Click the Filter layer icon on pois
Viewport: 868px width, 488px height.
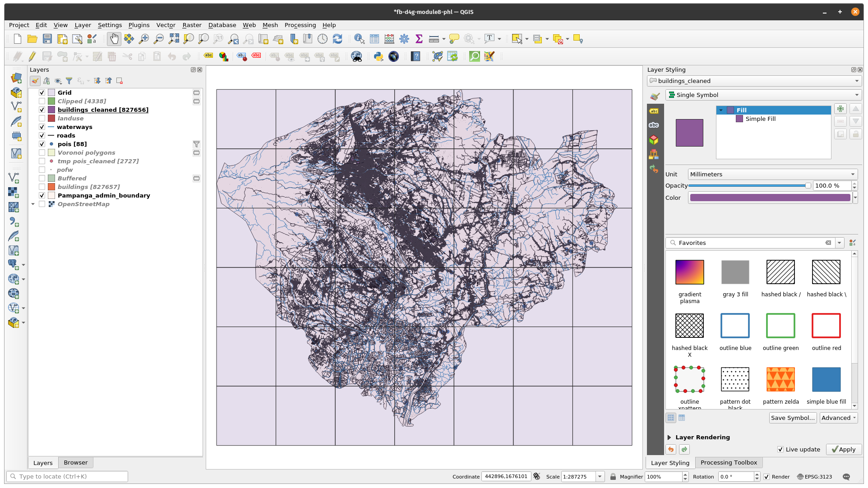click(x=196, y=143)
